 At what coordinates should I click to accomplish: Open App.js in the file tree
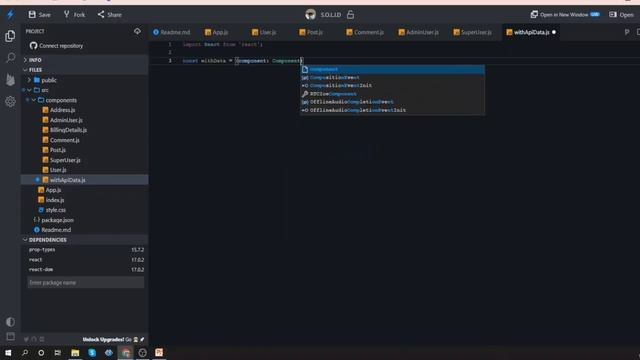pyautogui.click(x=53, y=190)
